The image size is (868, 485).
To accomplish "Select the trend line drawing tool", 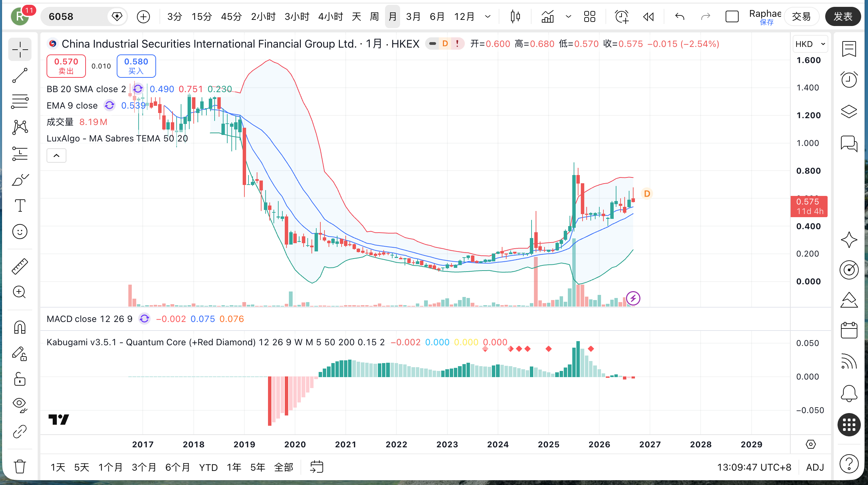I will pos(20,76).
